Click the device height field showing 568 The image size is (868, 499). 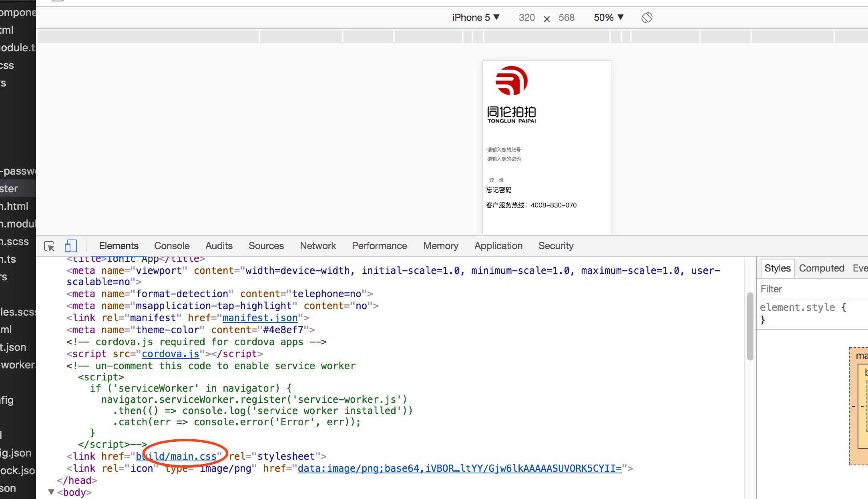567,18
